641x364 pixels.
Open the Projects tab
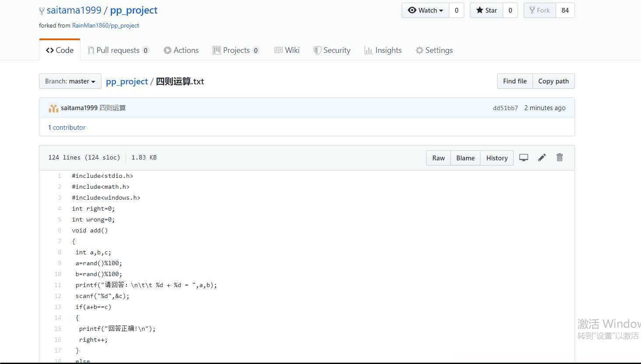coord(236,50)
